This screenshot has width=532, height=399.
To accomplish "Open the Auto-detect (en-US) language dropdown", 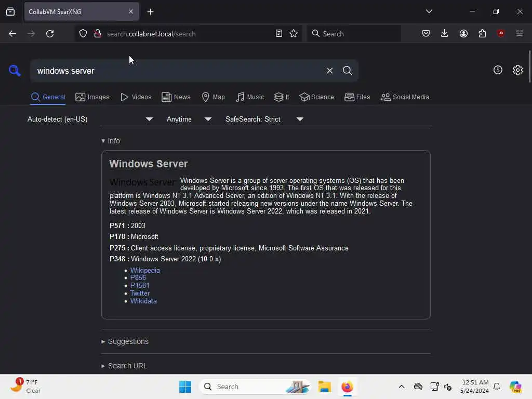I will pos(90,119).
